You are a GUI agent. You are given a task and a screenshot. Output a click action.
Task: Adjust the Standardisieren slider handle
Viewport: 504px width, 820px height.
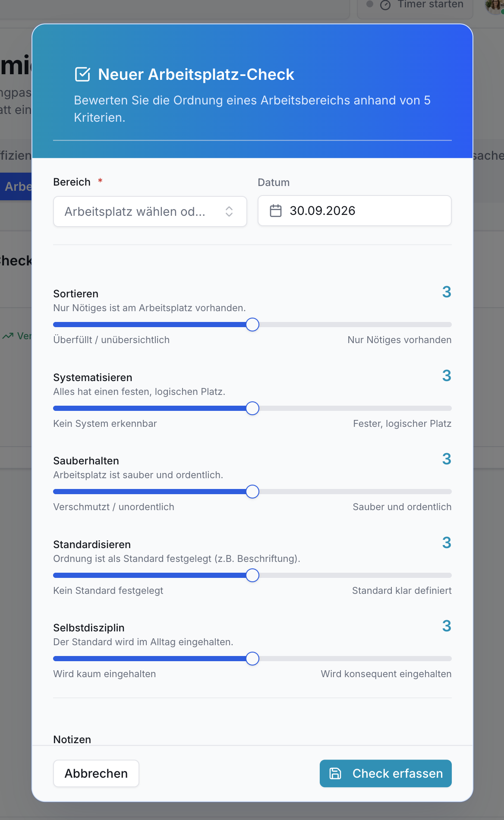pos(252,575)
